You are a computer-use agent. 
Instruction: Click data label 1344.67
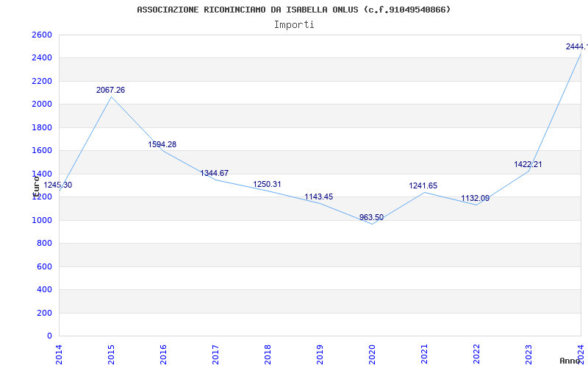(214, 174)
